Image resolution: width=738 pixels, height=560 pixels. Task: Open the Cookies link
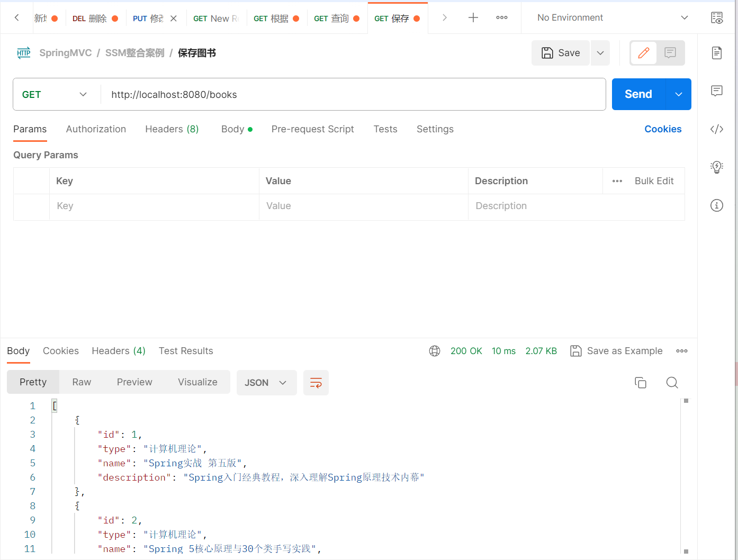click(663, 129)
